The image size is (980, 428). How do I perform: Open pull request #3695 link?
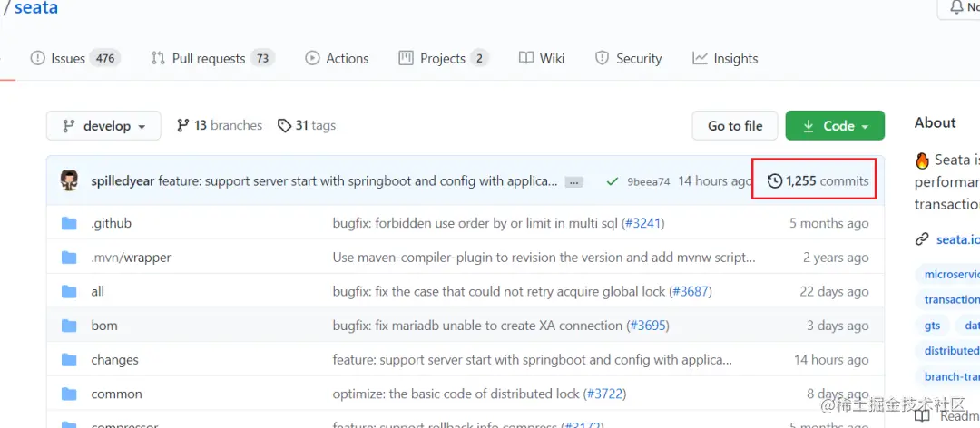[x=647, y=326]
